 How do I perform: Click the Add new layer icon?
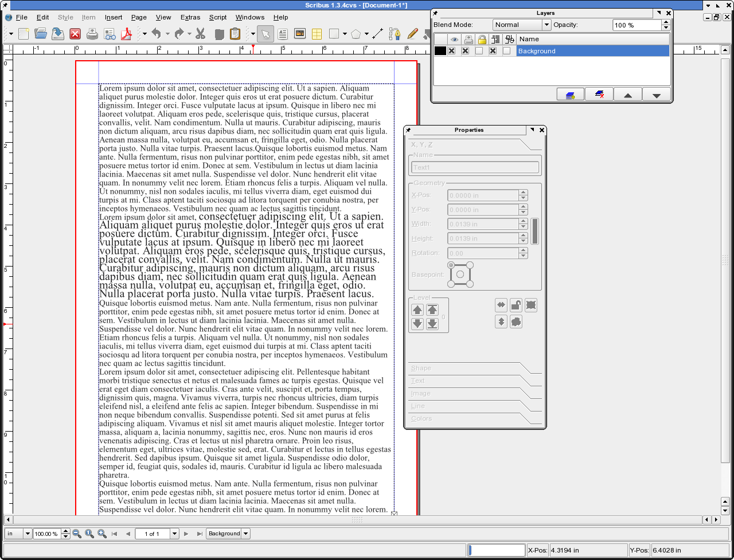pyautogui.click(x=570, y=95)
